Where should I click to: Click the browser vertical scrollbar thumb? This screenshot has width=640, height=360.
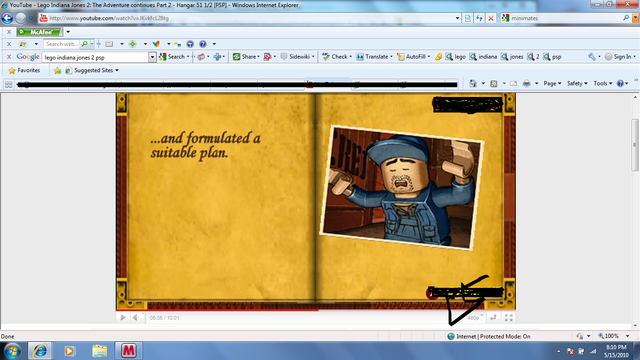pyautogui.click(x=635, y=145)
